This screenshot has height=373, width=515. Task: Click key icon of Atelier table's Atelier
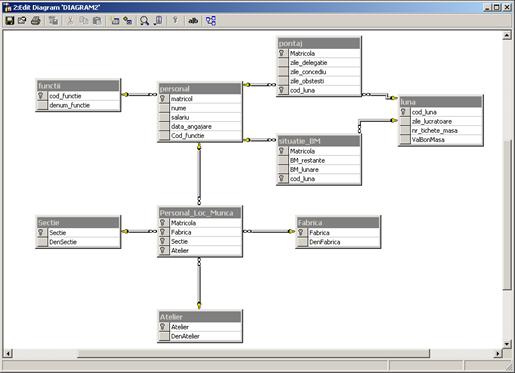coord(163,327)
